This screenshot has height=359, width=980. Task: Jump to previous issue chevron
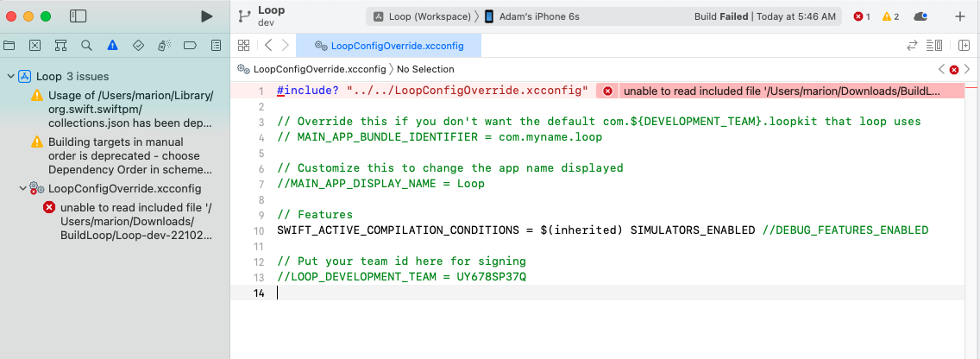[x=941, y=69]
